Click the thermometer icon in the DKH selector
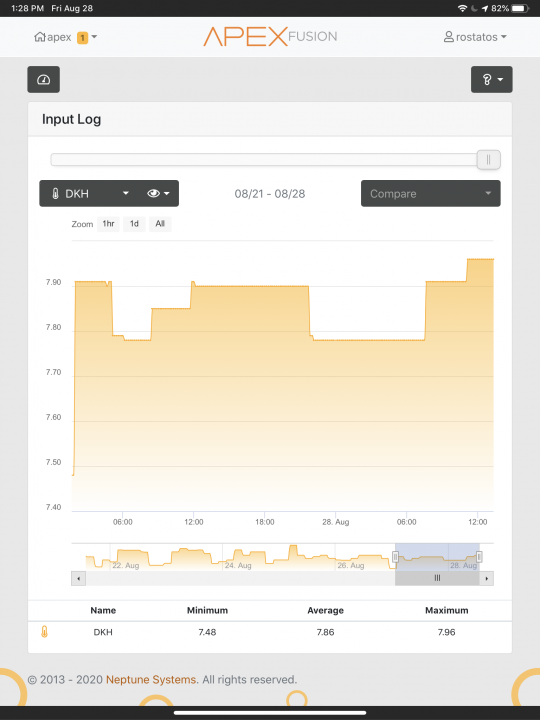 tap(55, 194)
